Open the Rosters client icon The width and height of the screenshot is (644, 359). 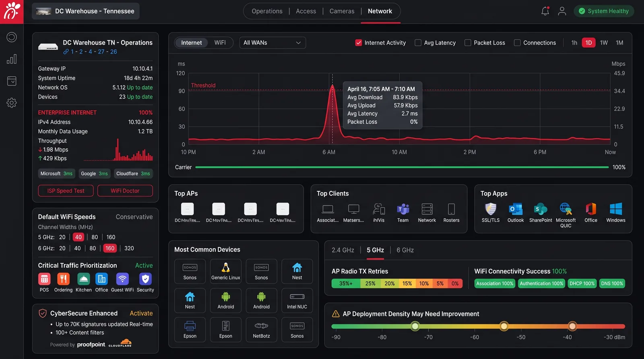point(451,209)
